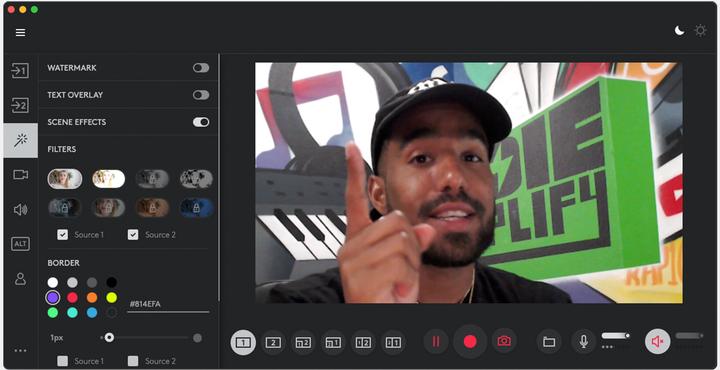The image size is (720, 370).
Task: Open the account profile sidebar icon
Action: [20, 279]
